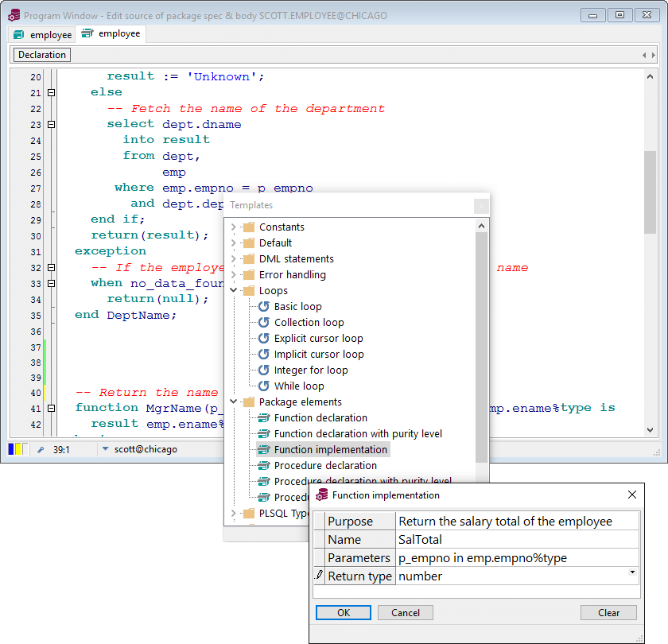Pick the Explicit cursor loop template
This screenshot has height=644, width=668.
point(318,338)
